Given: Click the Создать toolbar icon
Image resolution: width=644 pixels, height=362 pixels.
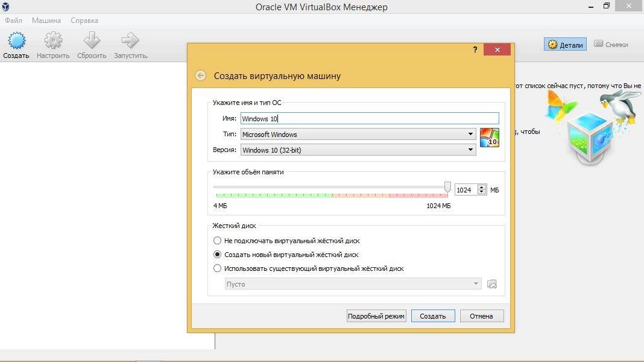Looking at the screenshot, I should tap(16, 41).
